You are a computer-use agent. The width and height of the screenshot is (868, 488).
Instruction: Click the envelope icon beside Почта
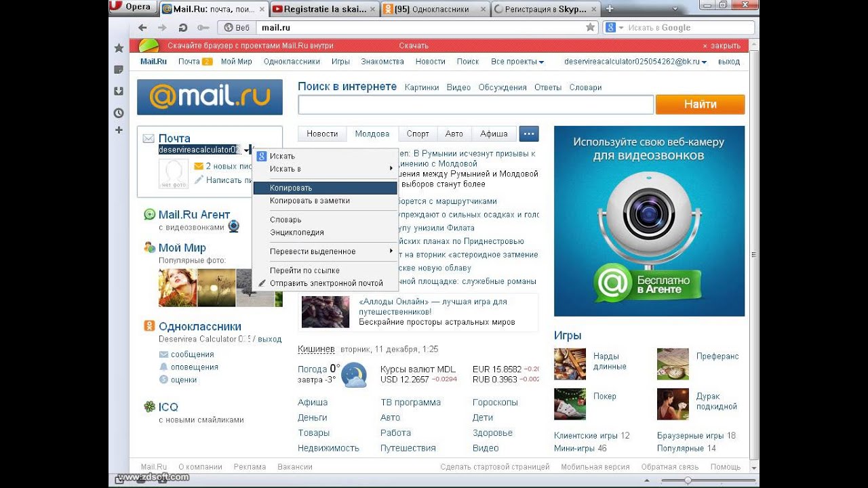[149, 138]
